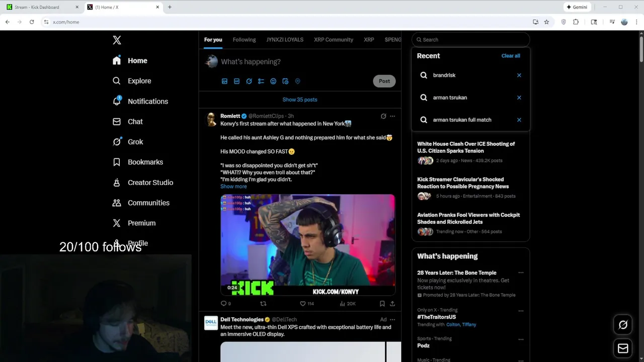
Task: Open Chat in sidebar
Action: coord(128,122)
